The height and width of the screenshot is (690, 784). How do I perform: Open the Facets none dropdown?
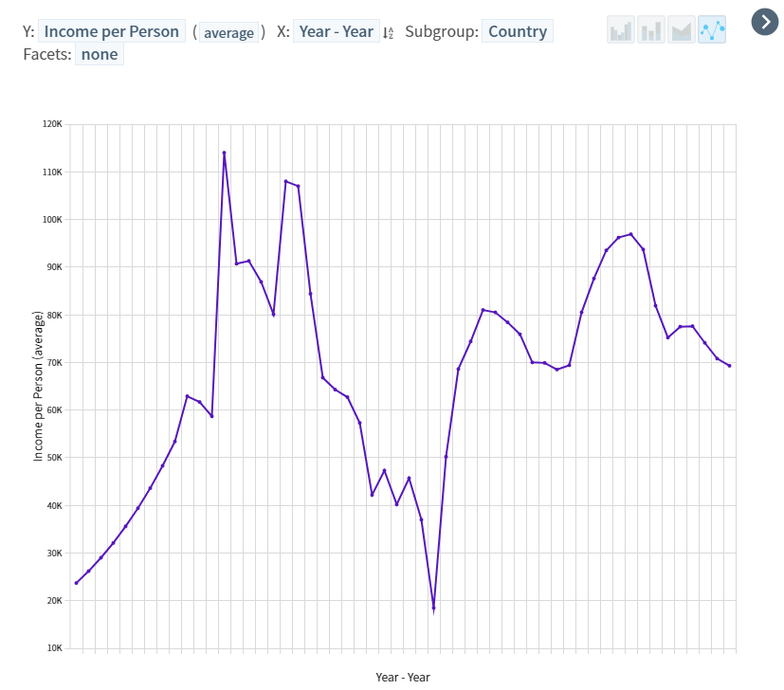[100, 54]
